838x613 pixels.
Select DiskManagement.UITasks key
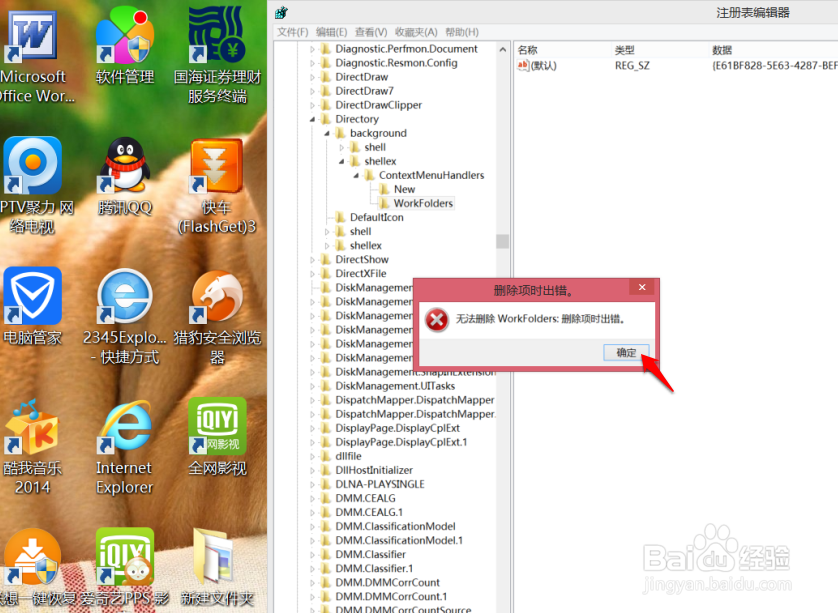click(x=395, y=386)
